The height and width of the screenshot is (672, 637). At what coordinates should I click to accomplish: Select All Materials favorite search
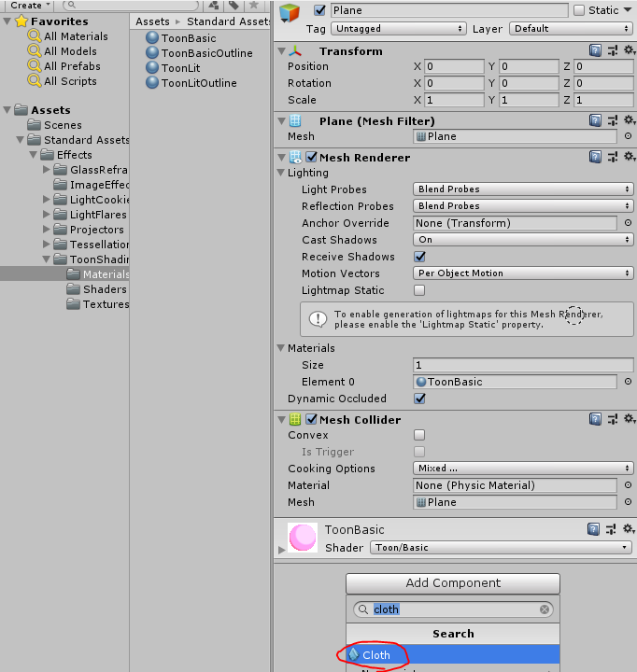(x=68, y=36)
